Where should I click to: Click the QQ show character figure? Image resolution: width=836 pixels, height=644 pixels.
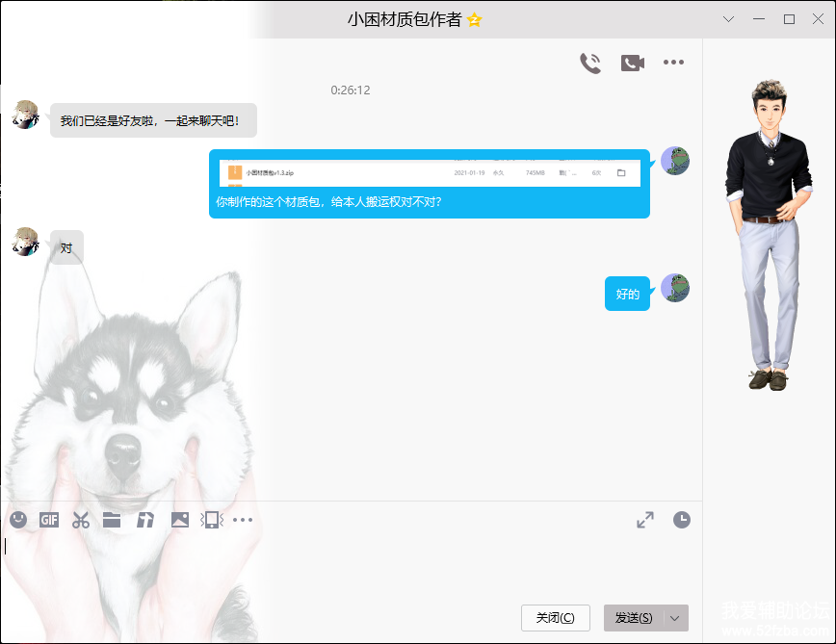pos(769,235)
